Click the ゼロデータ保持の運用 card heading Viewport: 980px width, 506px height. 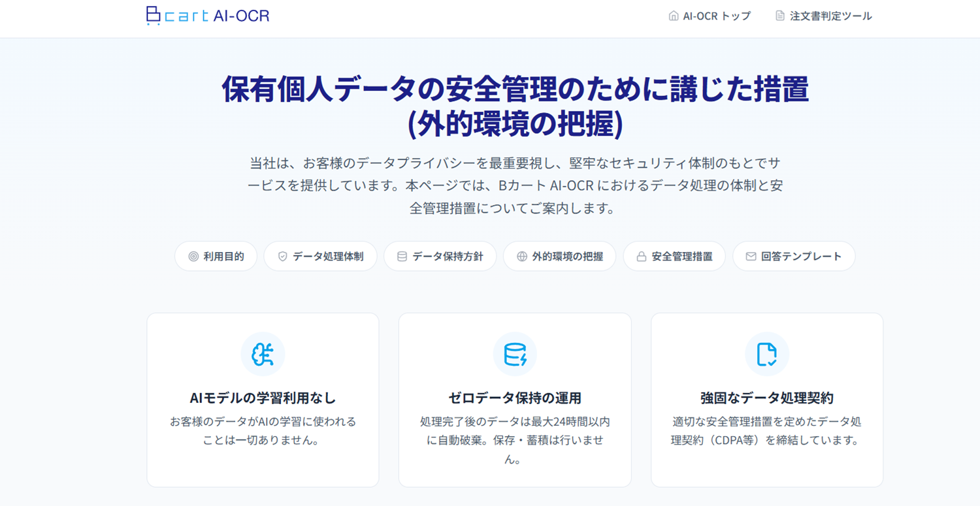pyautogui.click(x=515, y=398)
